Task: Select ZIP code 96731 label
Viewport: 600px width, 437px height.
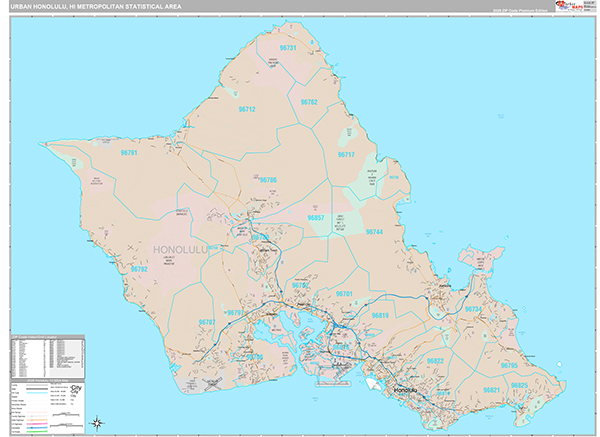Action: pos(287,47)
